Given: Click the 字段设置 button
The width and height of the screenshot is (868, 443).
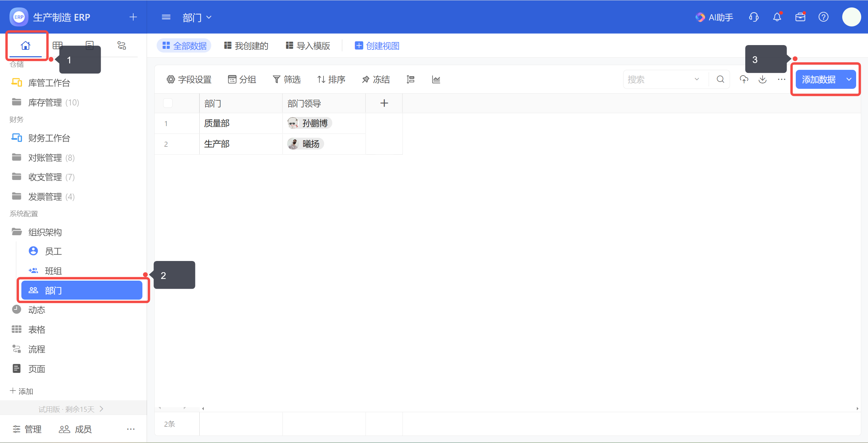Looking at the screenshot, I should click(x=189, y=79).
